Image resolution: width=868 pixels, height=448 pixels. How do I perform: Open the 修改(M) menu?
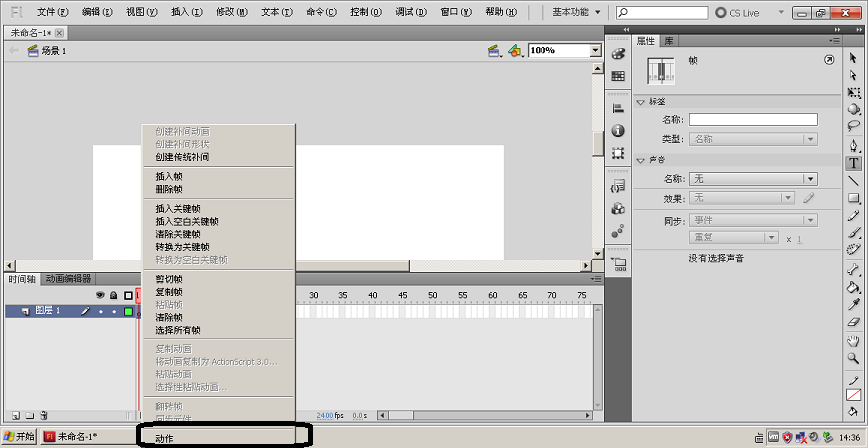(x=232, y=12)
